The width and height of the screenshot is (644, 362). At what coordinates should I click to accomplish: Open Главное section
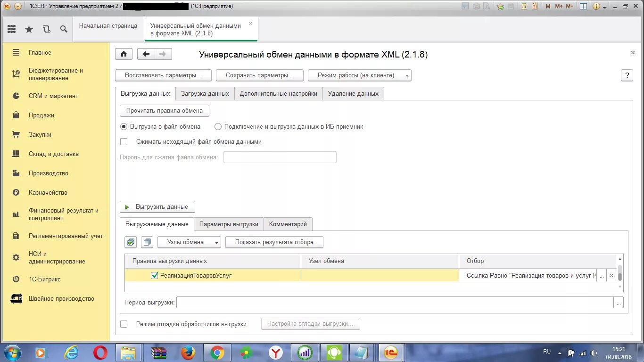(40, 52)
